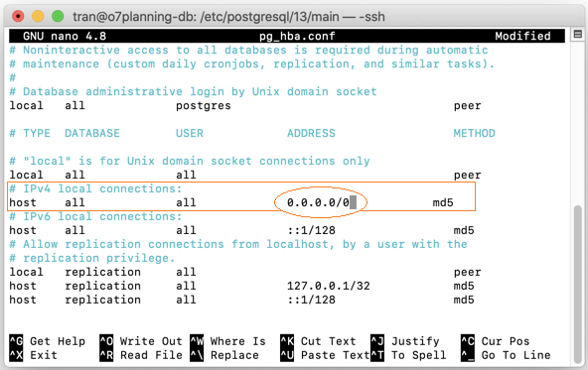Click the 127.0.0.1/32 replication address

click(x=329, y=286)
